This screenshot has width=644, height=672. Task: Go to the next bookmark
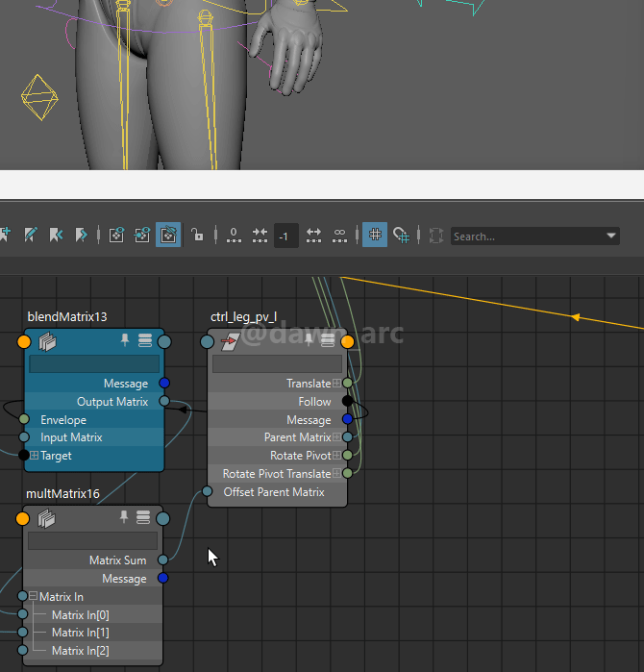(x=81, y=235)
